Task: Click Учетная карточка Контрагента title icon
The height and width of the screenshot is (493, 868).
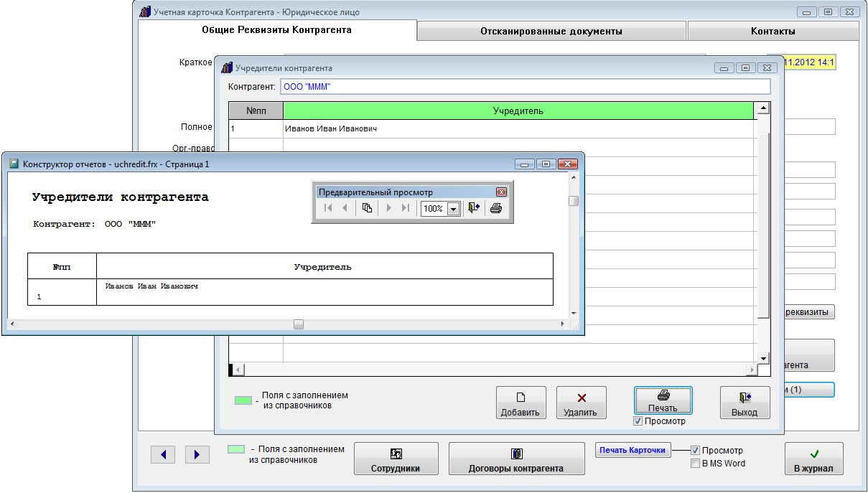Action: tap(145, 12)
